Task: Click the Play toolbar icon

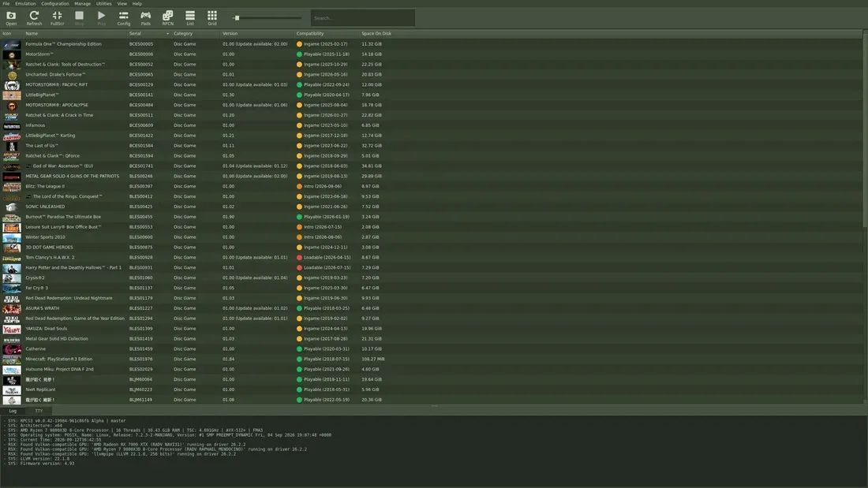Action: click(x=101, y=17)
